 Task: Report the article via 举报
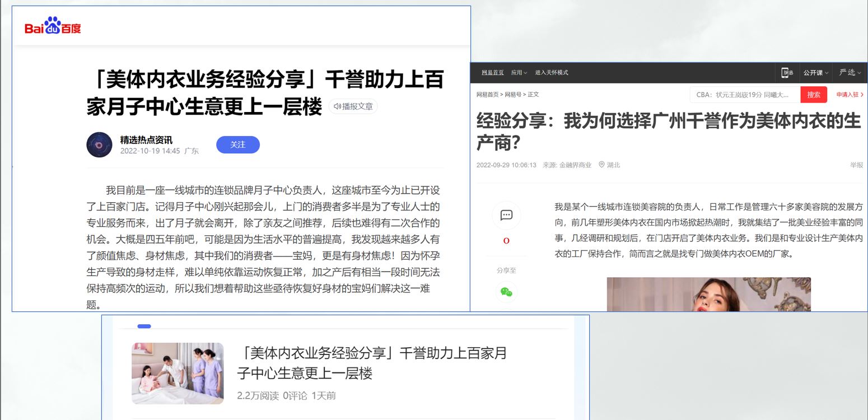coord(856,165)
